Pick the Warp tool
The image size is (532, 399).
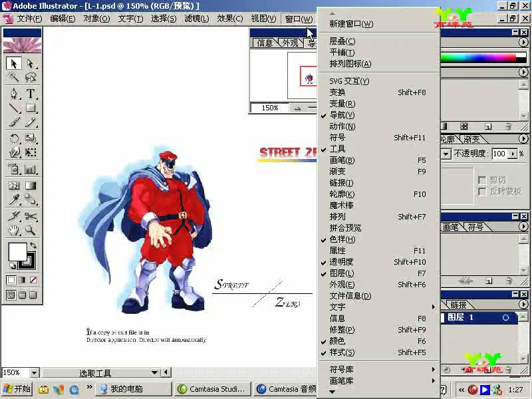point(13,152)
